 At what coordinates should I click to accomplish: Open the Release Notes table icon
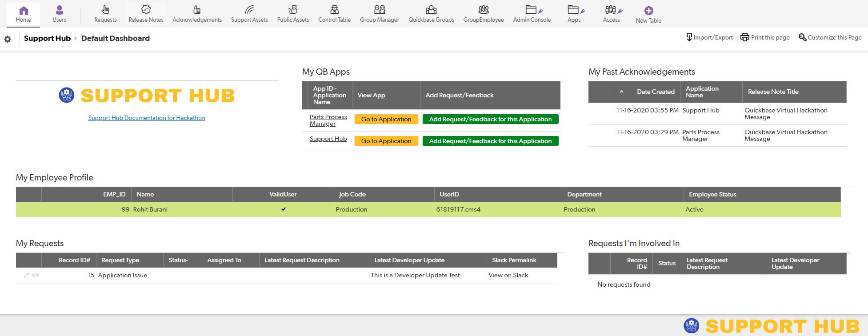pos(146,9)
